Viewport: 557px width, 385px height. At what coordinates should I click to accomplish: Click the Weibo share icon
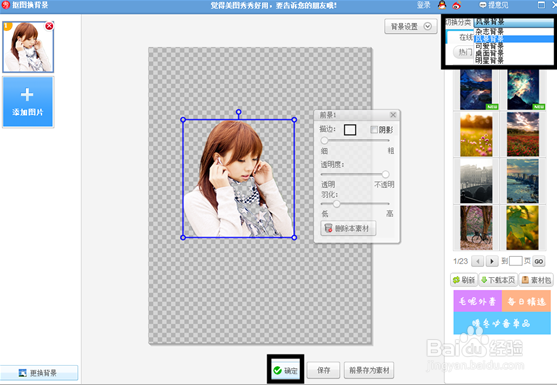(x=456, y=5)
